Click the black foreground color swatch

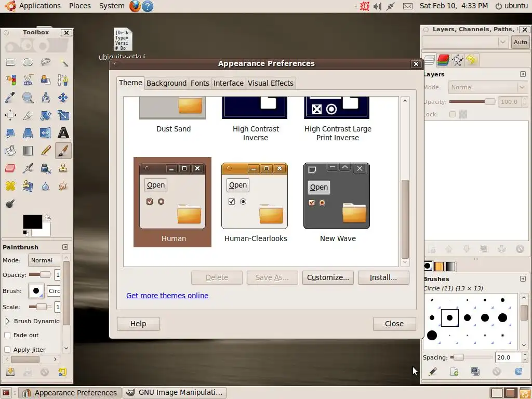click(x=33, y=222)
